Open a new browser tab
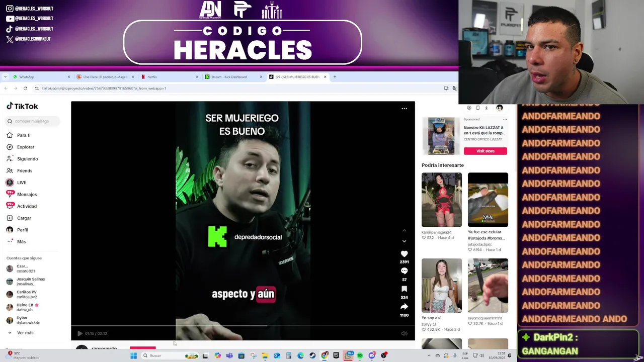644x362 pixels. tap(335, 77)
